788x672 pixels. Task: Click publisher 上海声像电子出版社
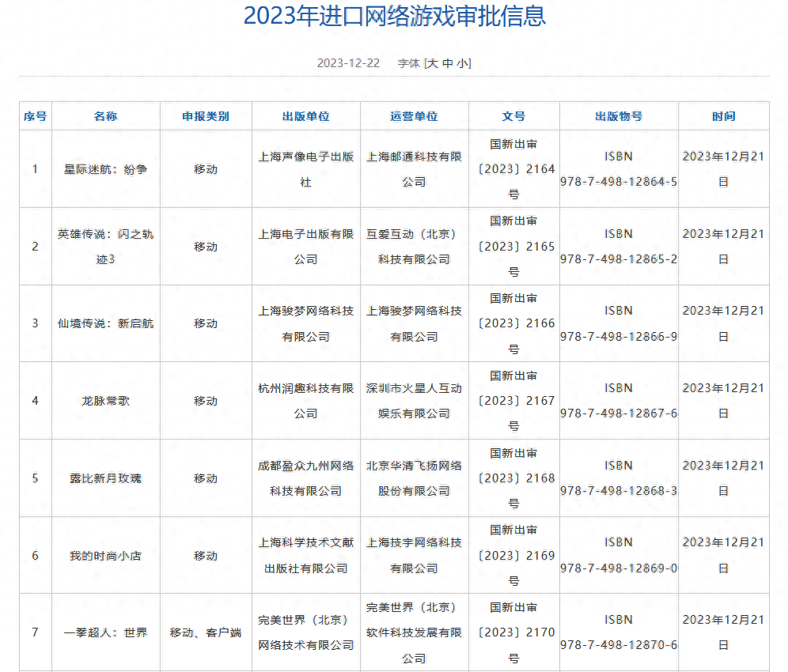pyautogui.click(x=305, y=169)
